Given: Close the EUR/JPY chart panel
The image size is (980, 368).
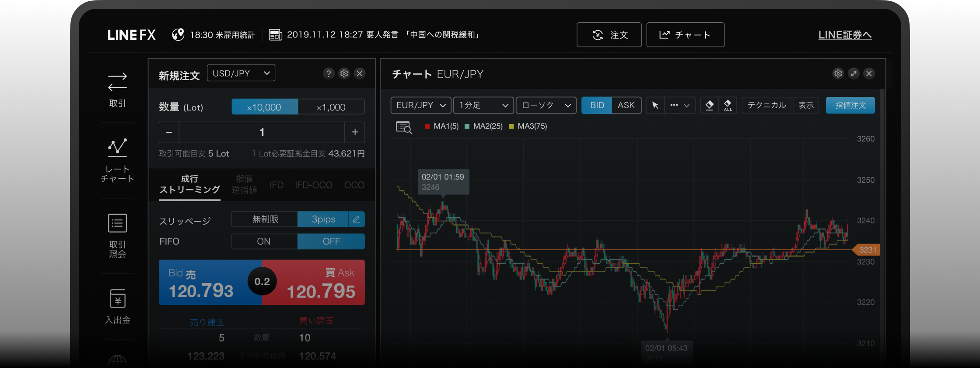Looking at the screenshot, I should pyautogui.click(x=869, y=74).
